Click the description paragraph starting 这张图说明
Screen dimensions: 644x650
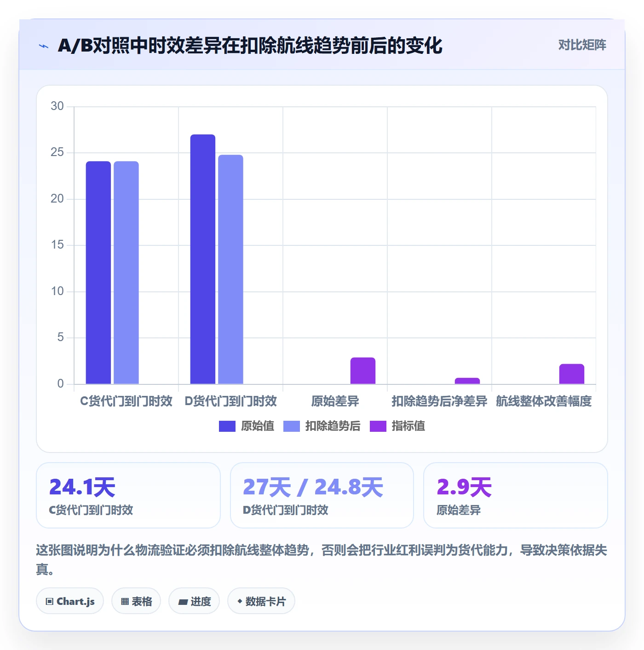(322, 560)
